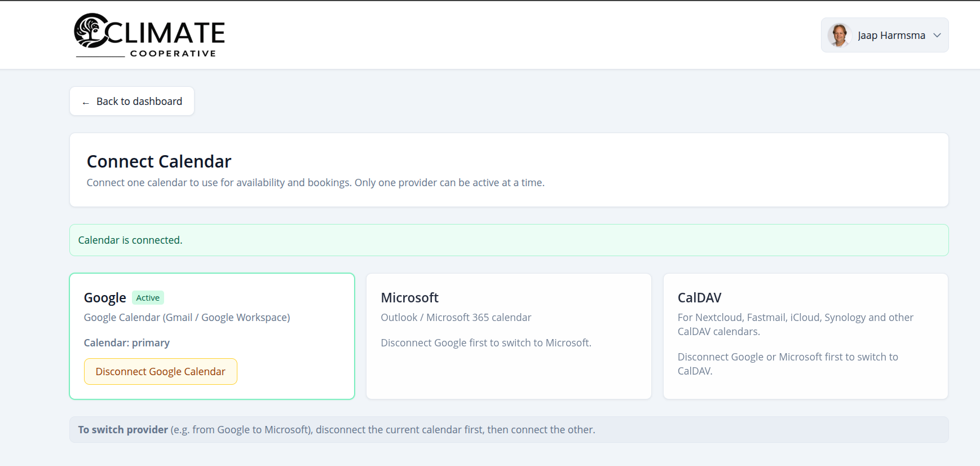Click 'Google Calendar (Gmail / Google Workspace)' text
The width and height of the screenshot is (980, 466).
click(x=187, y=318)
